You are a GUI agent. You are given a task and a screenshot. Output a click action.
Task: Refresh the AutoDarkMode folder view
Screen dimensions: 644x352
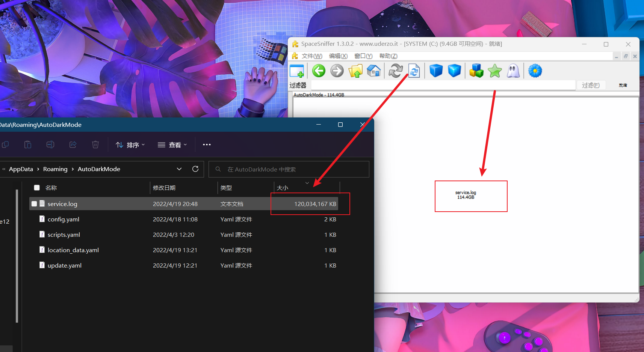point(195,169)
